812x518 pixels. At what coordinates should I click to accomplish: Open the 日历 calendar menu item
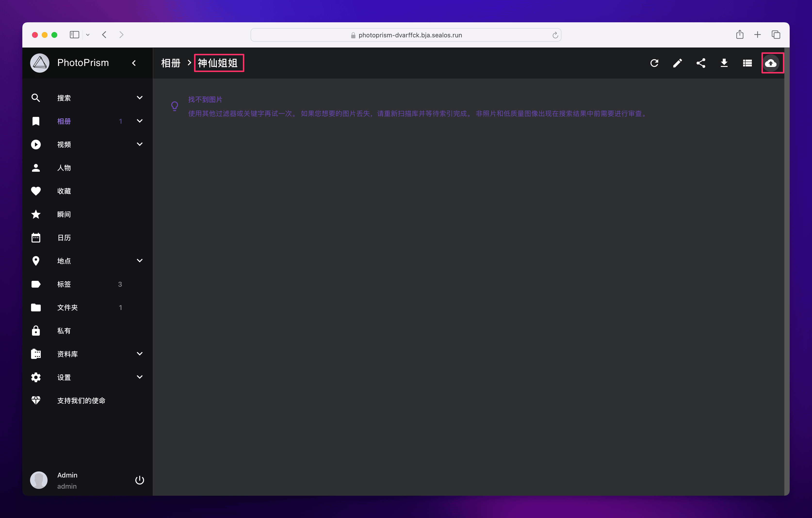tap(64, 238)
